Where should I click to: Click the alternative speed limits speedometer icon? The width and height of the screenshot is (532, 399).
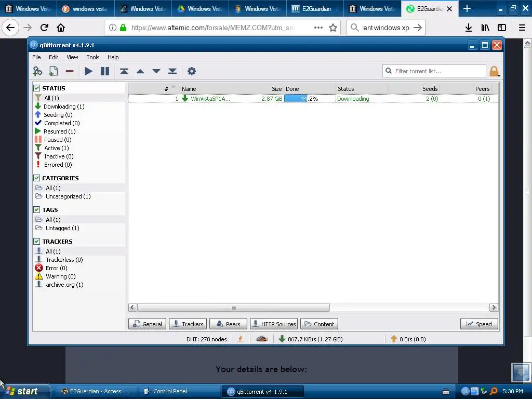click(262, 339)
